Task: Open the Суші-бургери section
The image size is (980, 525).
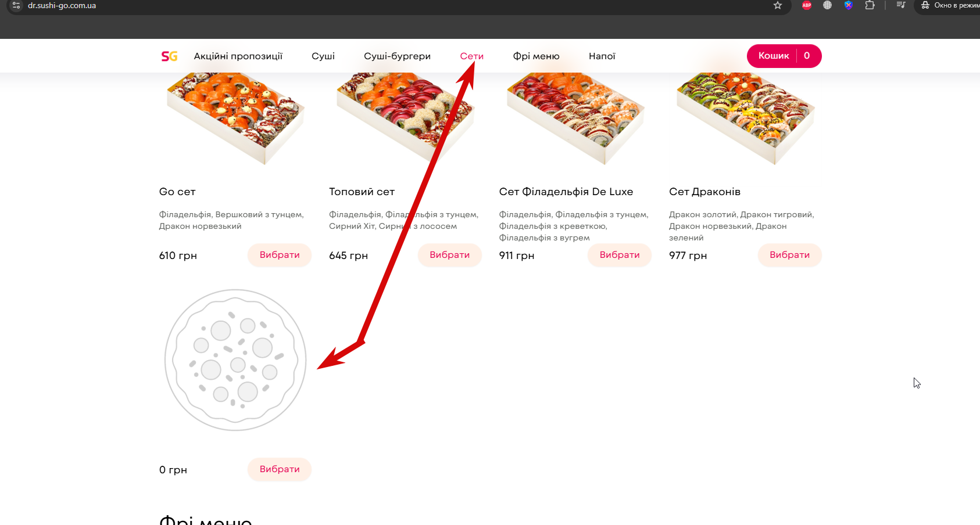Action: click(397, 56)
